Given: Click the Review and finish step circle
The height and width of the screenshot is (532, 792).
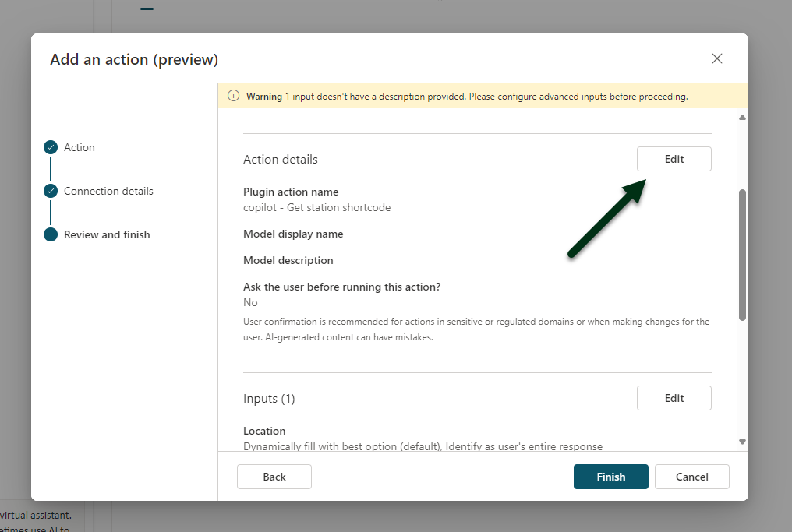Looking at the screenshot, I should point(51,234).
